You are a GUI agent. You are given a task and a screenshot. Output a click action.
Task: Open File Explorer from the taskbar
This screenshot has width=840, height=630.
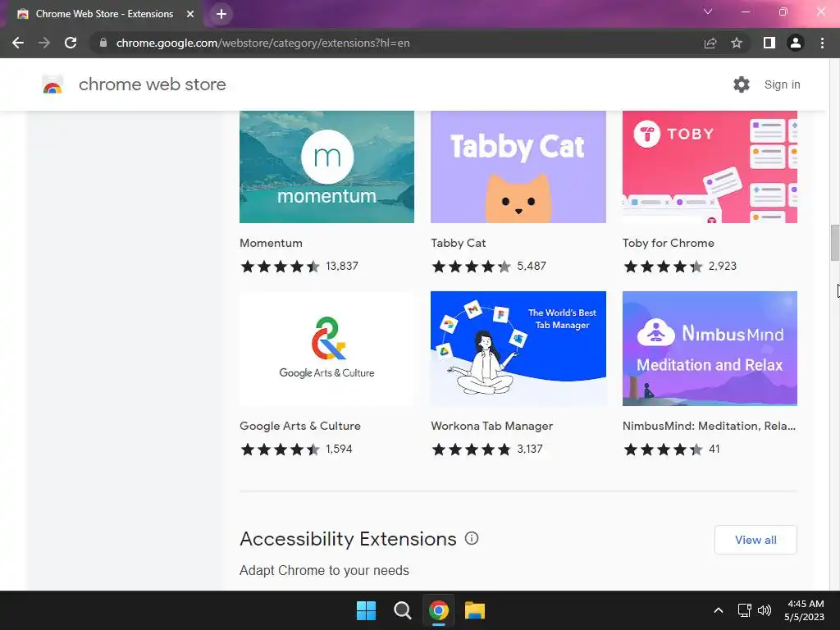[x=475, y=610]
